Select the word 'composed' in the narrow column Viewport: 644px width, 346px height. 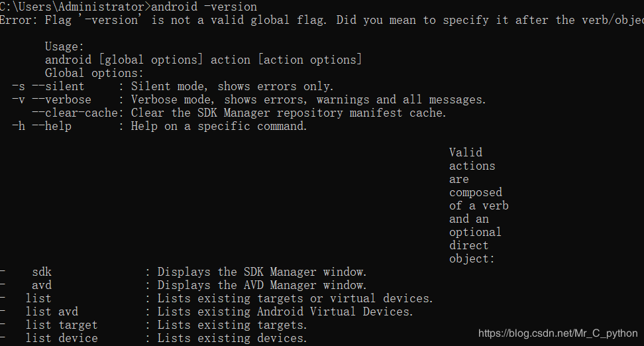[x=475, y=192]
